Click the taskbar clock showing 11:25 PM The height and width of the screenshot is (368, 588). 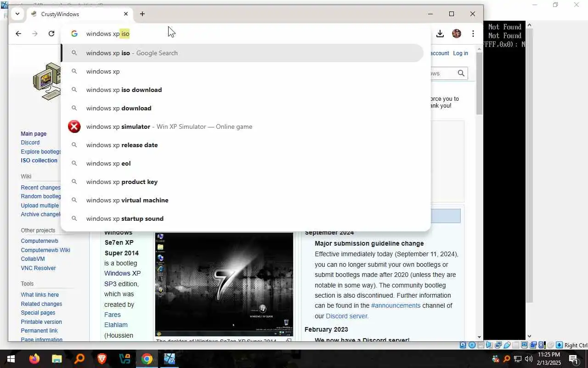pos(548,358)
